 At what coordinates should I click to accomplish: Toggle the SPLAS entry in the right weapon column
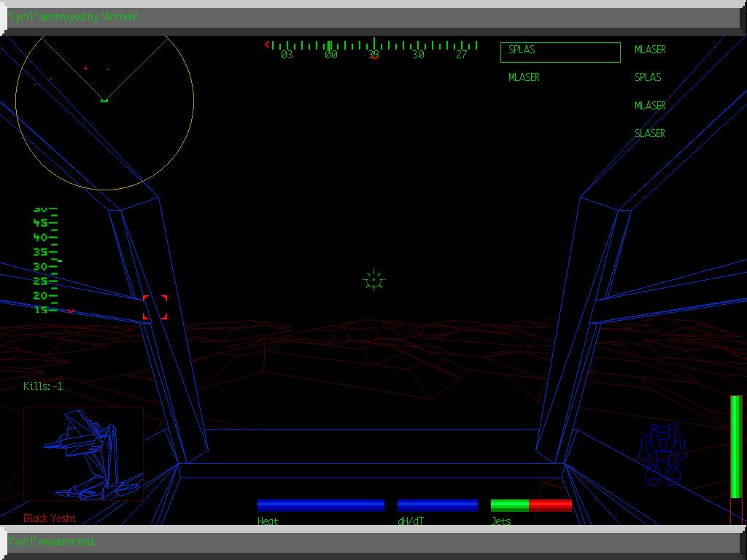[x=647, y=77]
